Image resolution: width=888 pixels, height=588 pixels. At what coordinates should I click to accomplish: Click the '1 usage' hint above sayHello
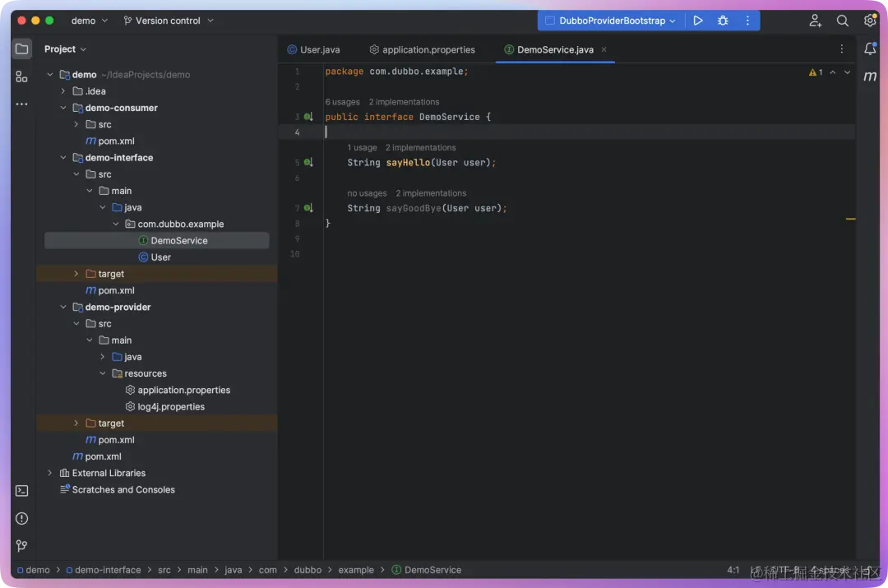[362, 147]
